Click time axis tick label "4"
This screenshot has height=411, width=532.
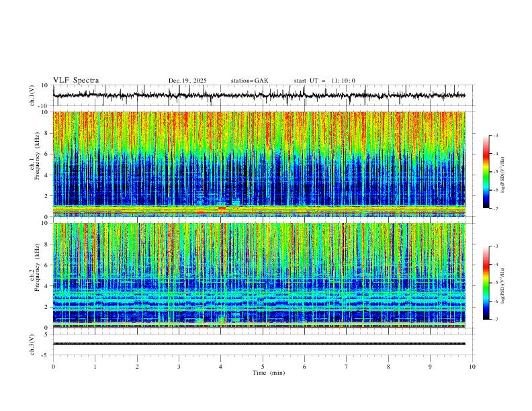click(220, 367)
